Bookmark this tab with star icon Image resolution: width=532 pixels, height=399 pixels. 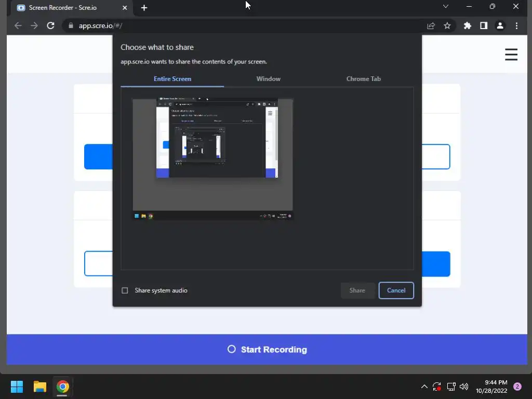pos(447,26)
